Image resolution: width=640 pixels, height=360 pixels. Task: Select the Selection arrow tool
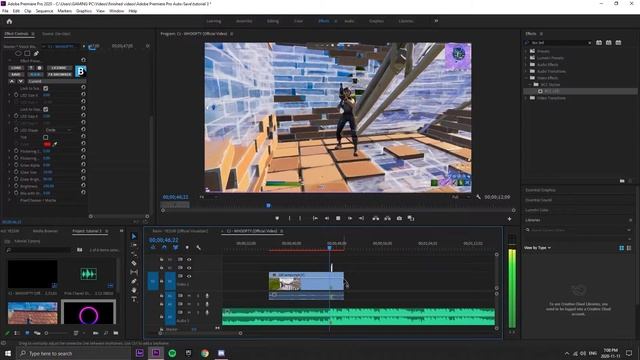133,236
